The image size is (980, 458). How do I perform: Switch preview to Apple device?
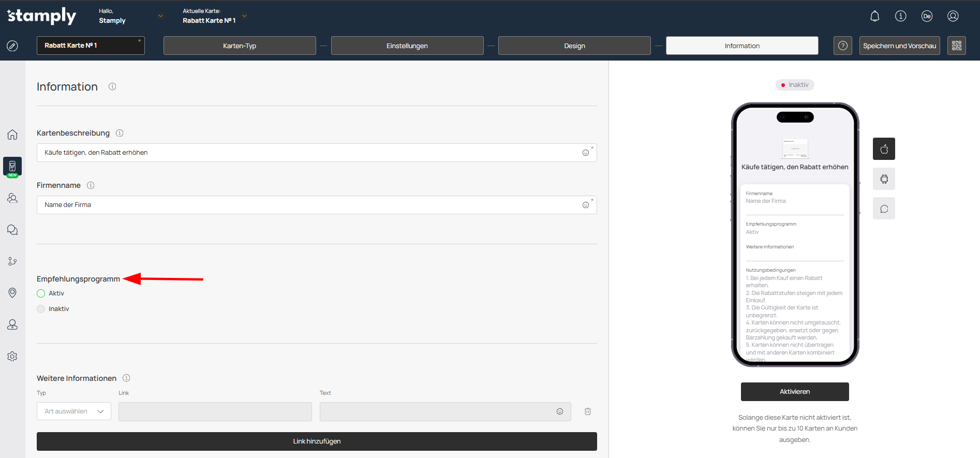click(884, 149)
